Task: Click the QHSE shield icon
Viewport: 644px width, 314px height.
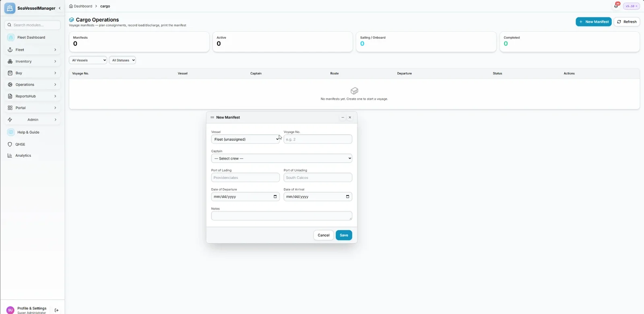Action: 10,144
